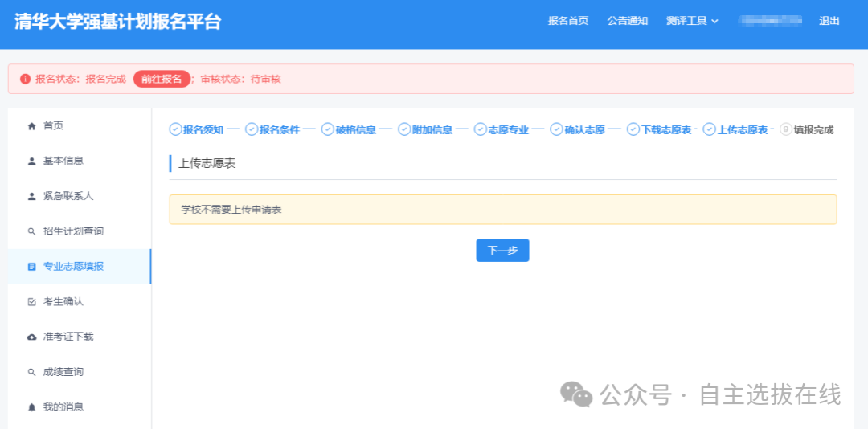The image size is (868, 429).
Task: Click the person icon beside 紧急联系人
Action: [32, 196]
